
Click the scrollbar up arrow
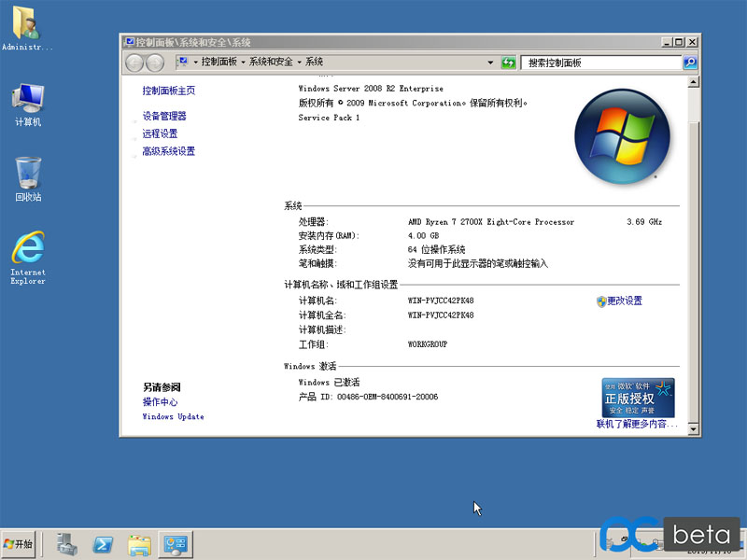point(694,82)
